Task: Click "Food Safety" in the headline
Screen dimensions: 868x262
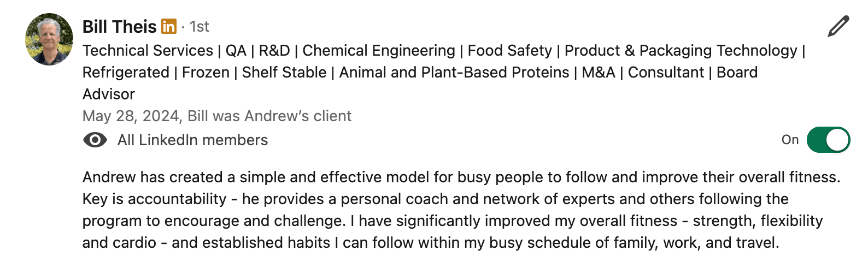Action: (x=509, y=51)
